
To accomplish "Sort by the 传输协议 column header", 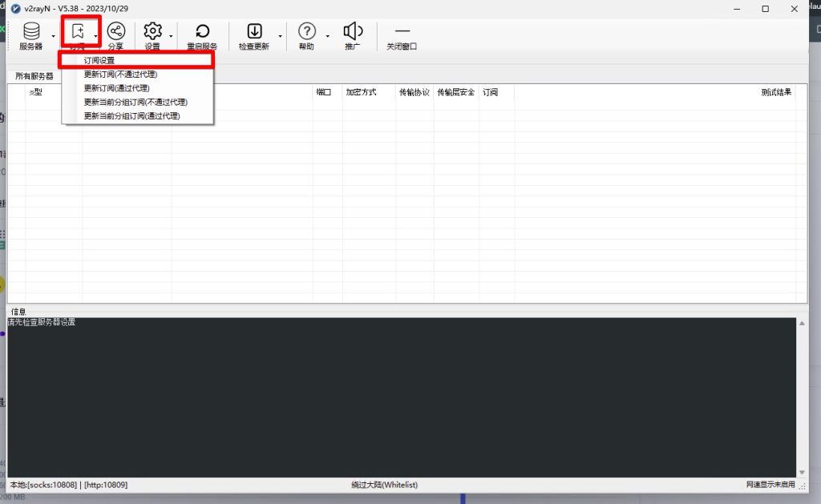I will click(415, 92).
